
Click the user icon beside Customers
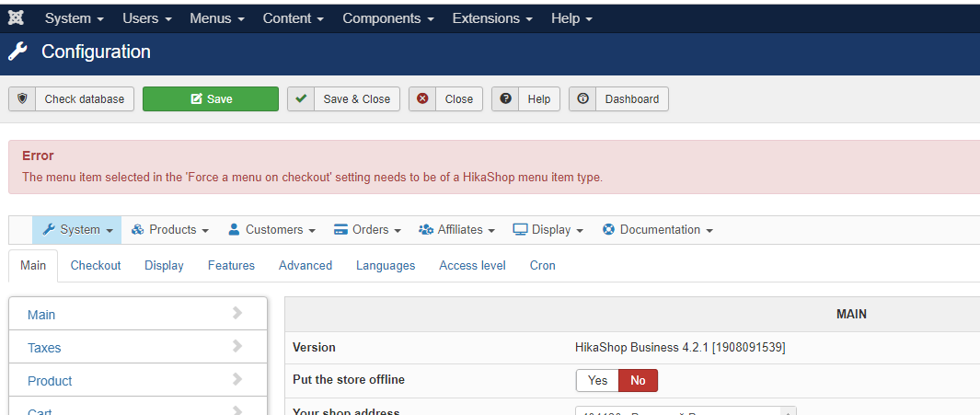(x=234, y=229)
